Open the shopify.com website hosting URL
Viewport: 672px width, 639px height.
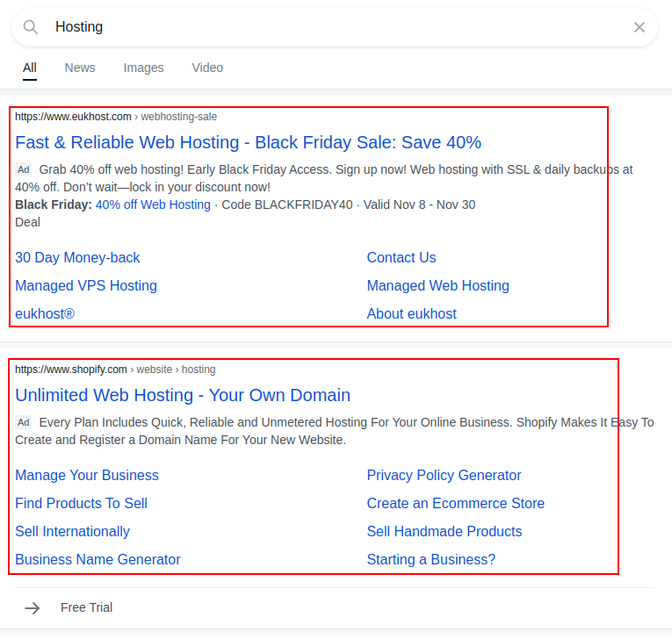(115, 370)
